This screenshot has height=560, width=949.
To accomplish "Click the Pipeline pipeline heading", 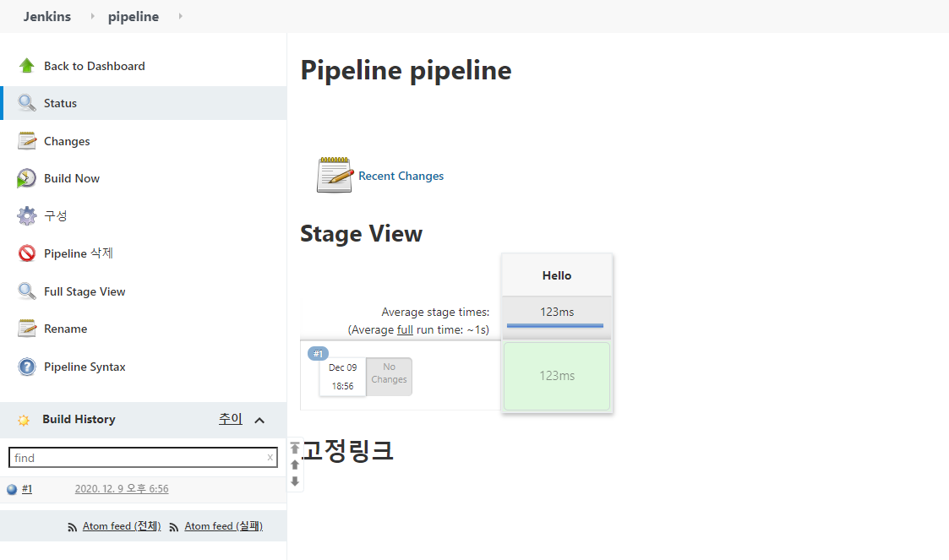I will (406, 70).
